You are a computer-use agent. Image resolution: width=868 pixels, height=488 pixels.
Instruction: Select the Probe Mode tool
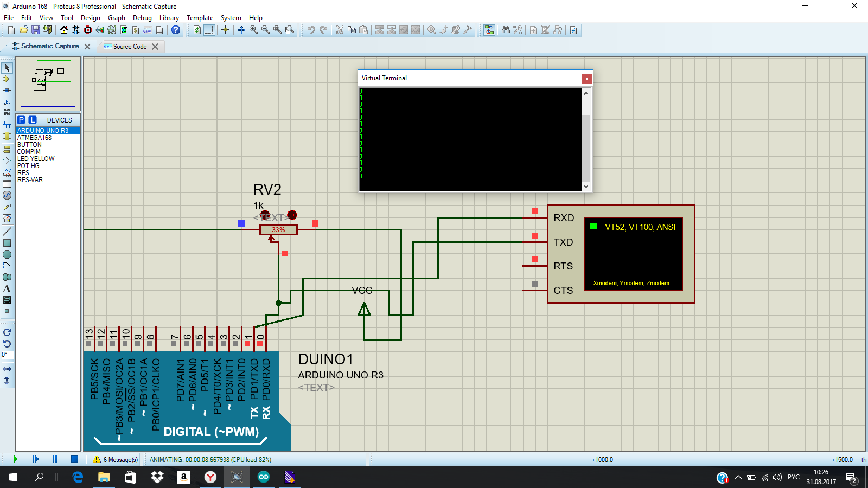point(7,207)
